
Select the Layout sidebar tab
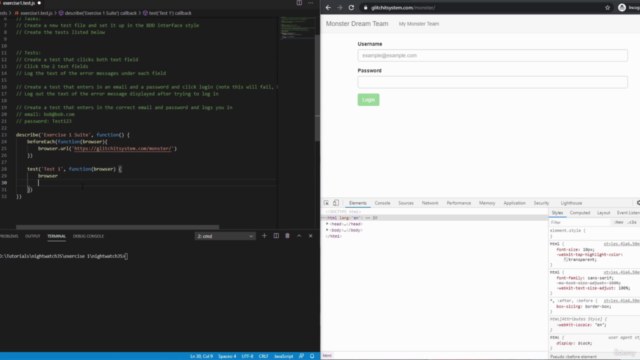[x=603, y=213]
